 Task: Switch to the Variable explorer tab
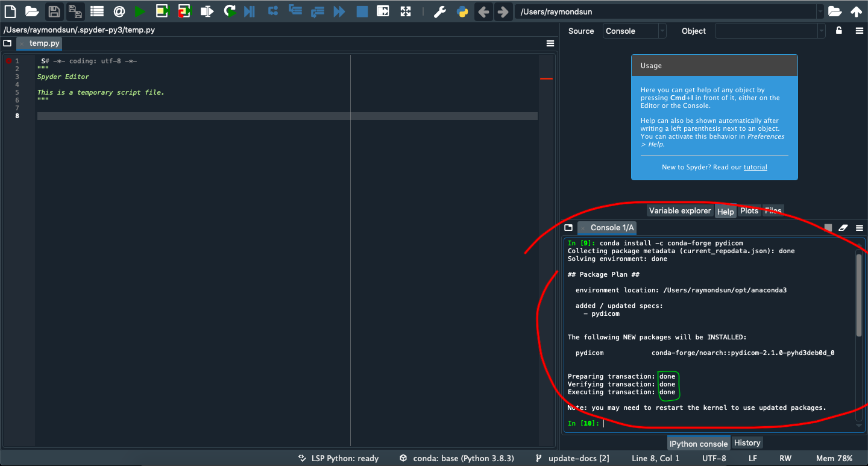click(680, 210)
